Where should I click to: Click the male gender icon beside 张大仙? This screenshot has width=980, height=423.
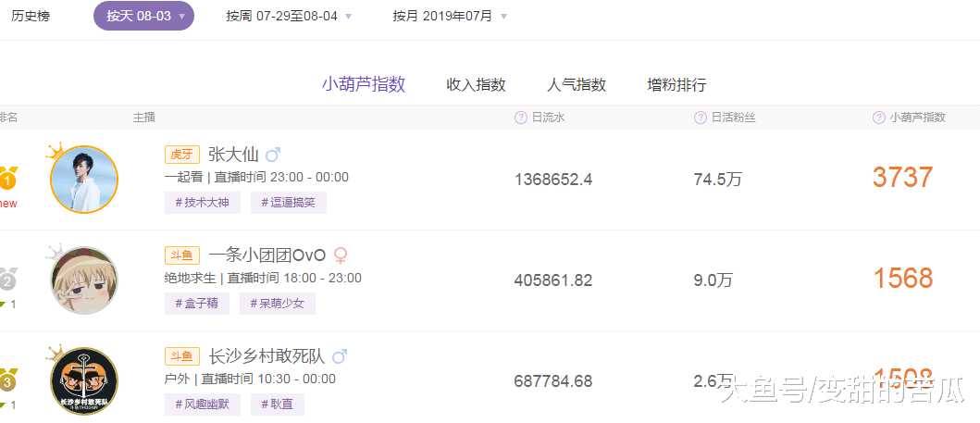tap(273, 155)
